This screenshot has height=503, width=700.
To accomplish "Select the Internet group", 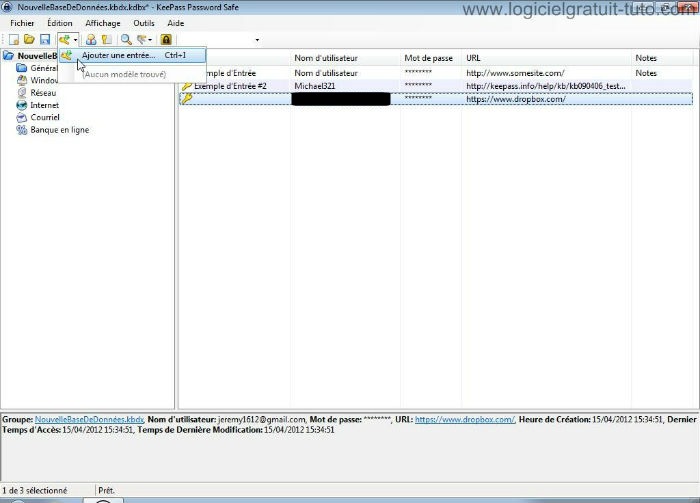I will [44, 105].
